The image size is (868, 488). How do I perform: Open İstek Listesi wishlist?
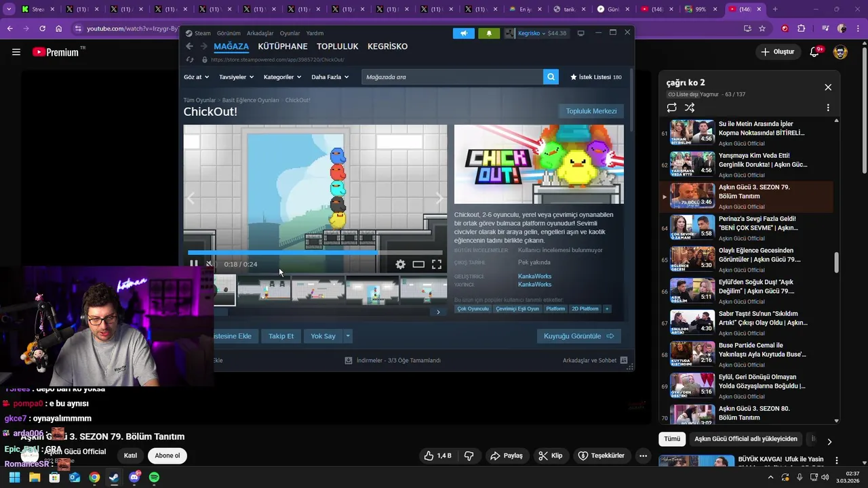pos(596,77)
